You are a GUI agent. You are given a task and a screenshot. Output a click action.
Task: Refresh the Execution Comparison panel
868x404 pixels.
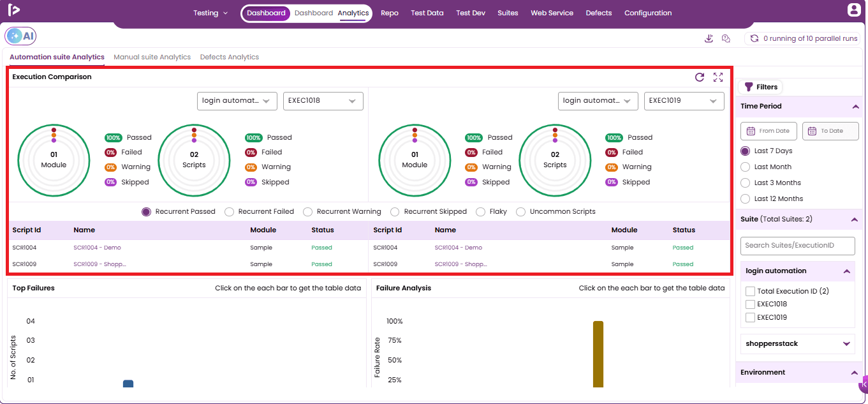pos(700,77)
